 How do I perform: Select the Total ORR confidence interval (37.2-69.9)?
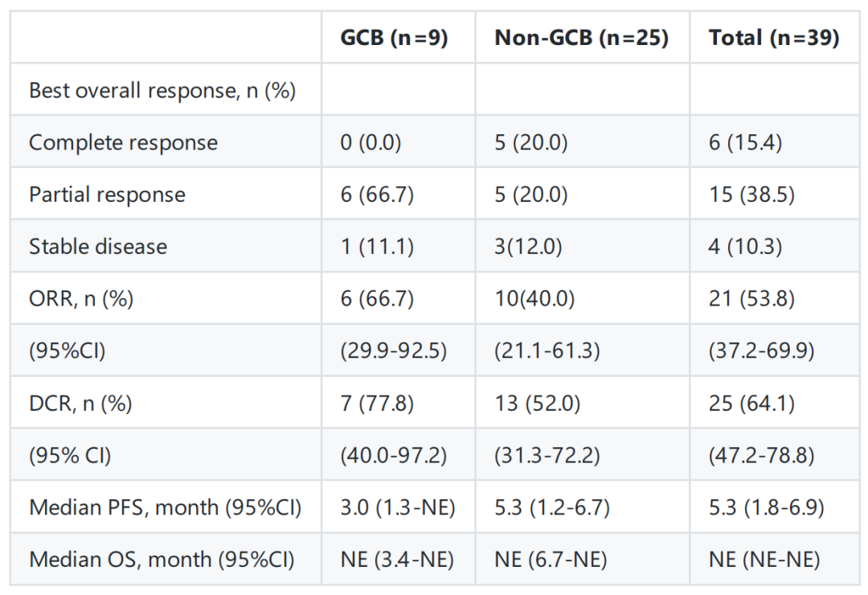coord(761,351)
